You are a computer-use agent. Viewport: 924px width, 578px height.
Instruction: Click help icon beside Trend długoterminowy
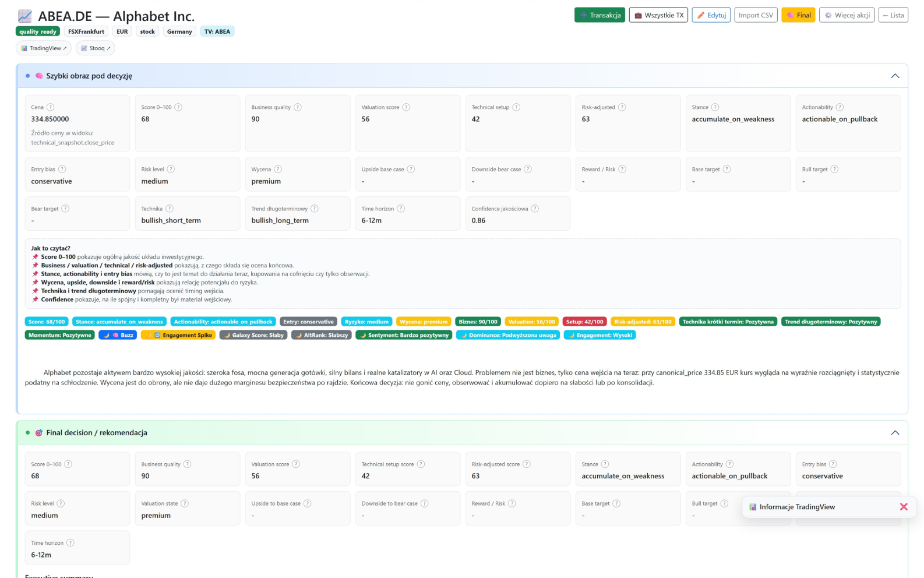point(315,209)
